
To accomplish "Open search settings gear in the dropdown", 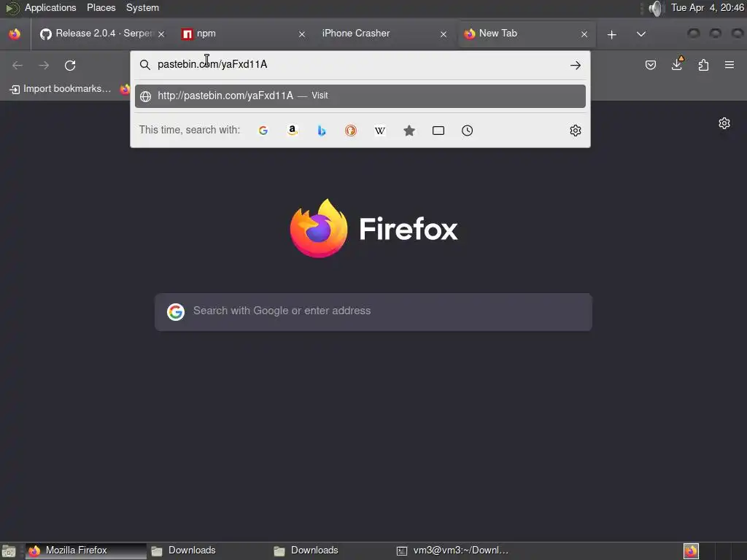I will [576, 131].
